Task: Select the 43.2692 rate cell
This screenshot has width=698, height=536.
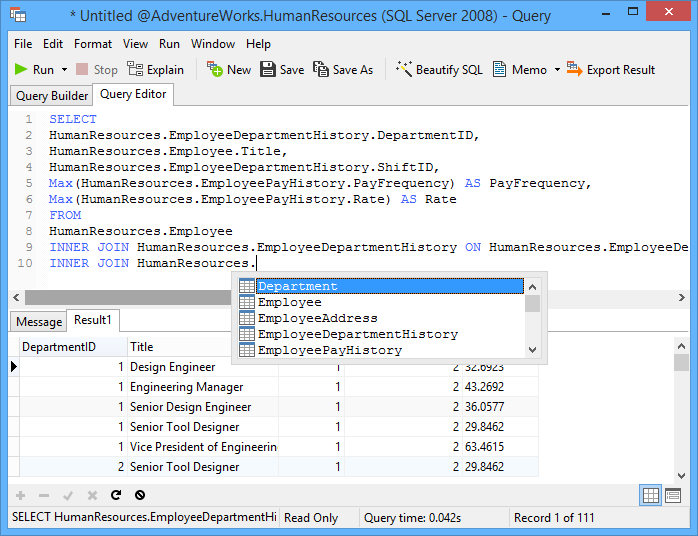Action: (500, 387)
